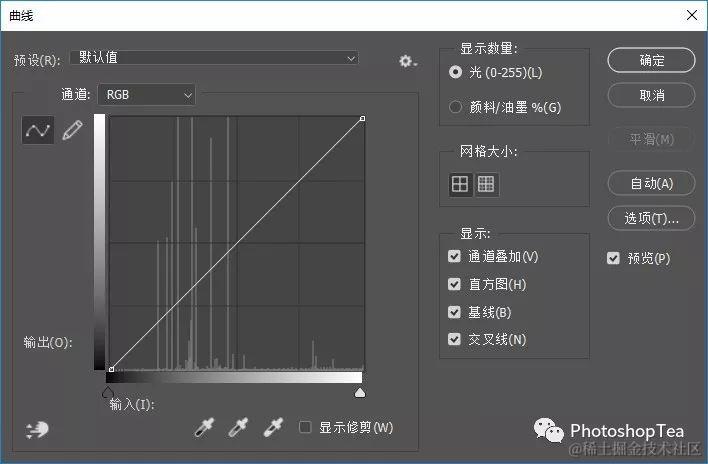The image size is (708, 464).
Task: Open the 通道 RGB channel dropdown
Action: (147, 95)
